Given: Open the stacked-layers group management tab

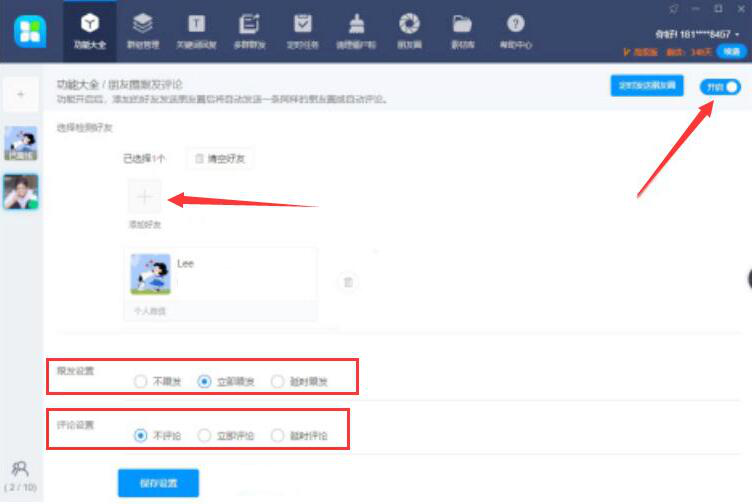Looking at the screenshot, I should click(x=143, y=32).
